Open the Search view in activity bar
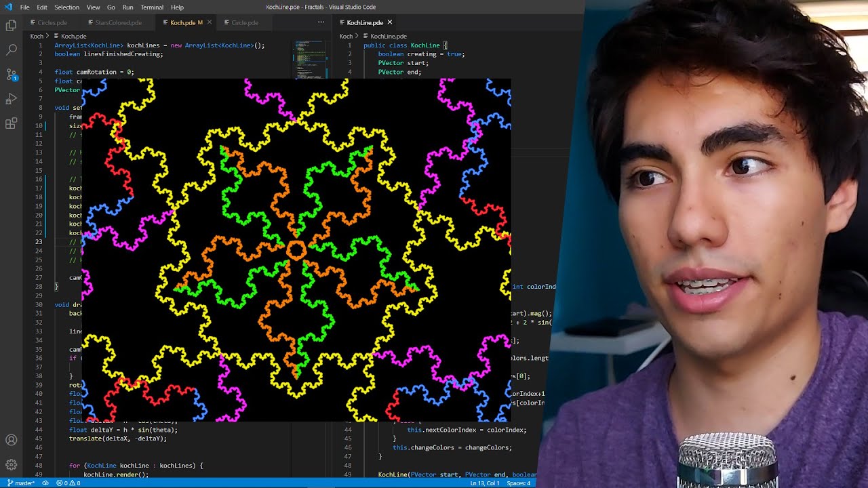Screen dimensions: 868x488 [x=11, y=50]
